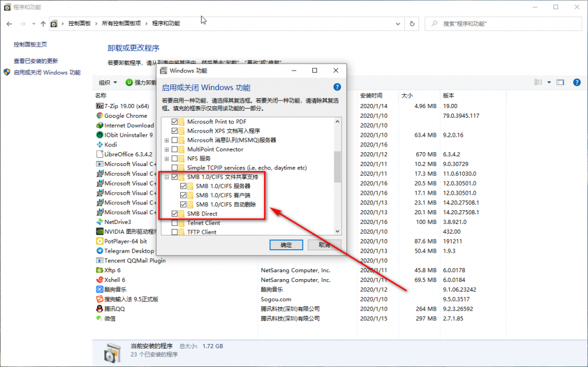Select the 酷狗音乐 program icon
The height and width of the screenshot is (367, 588).
pos(99,289)
